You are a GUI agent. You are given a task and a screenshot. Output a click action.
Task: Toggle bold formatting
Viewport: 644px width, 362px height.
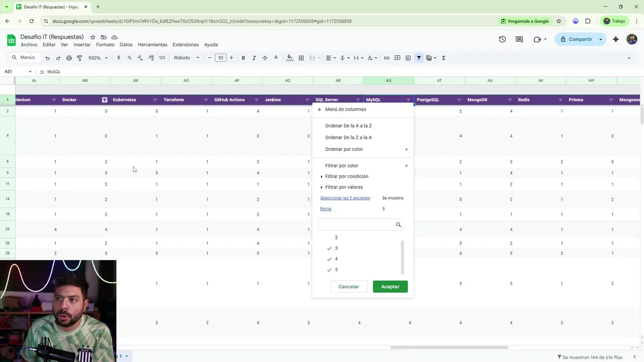point(243,58)
